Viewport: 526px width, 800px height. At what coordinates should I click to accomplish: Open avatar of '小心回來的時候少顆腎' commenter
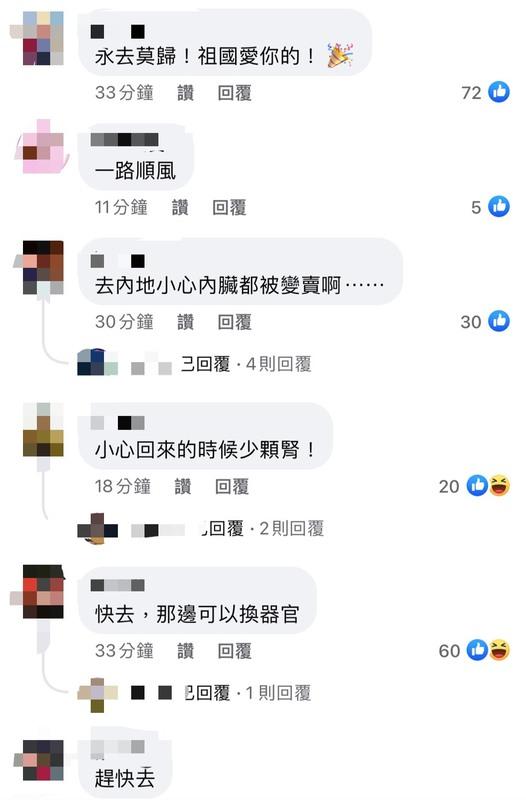[43, 429]
